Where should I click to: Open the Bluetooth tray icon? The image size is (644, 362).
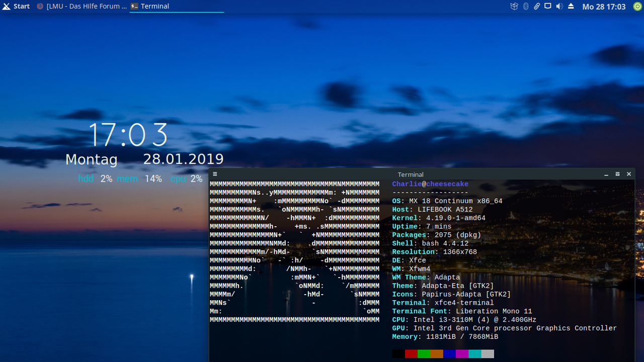pyautogui.click(x=526, y=7)
